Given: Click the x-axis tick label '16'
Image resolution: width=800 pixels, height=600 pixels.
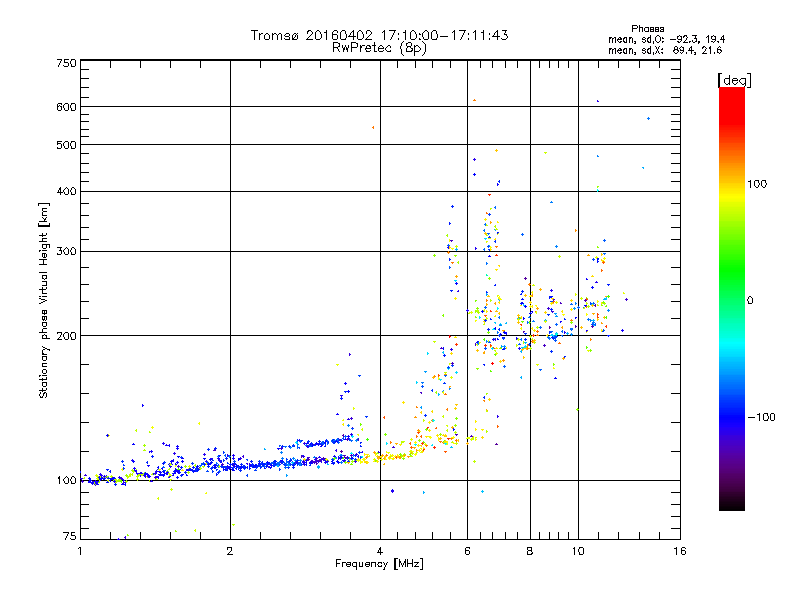Looking at the screenshot, I should pyautogui.click(x=680, y=551).
